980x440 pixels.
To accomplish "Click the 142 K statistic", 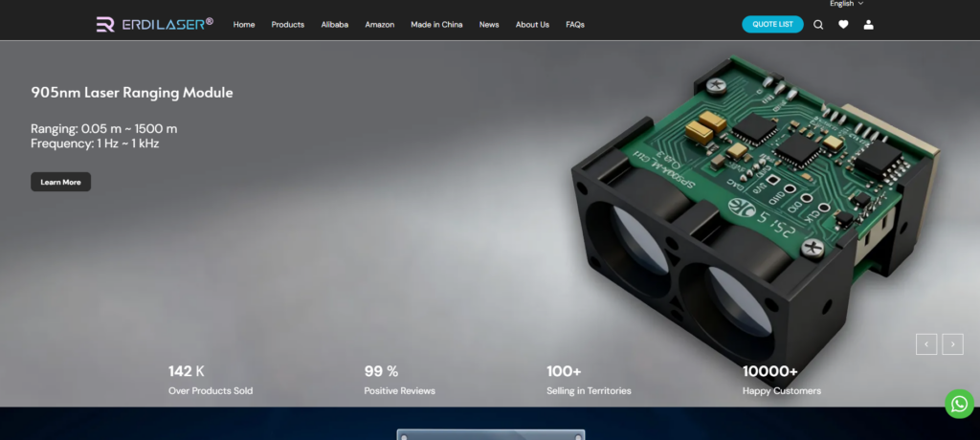I will 187,371.
